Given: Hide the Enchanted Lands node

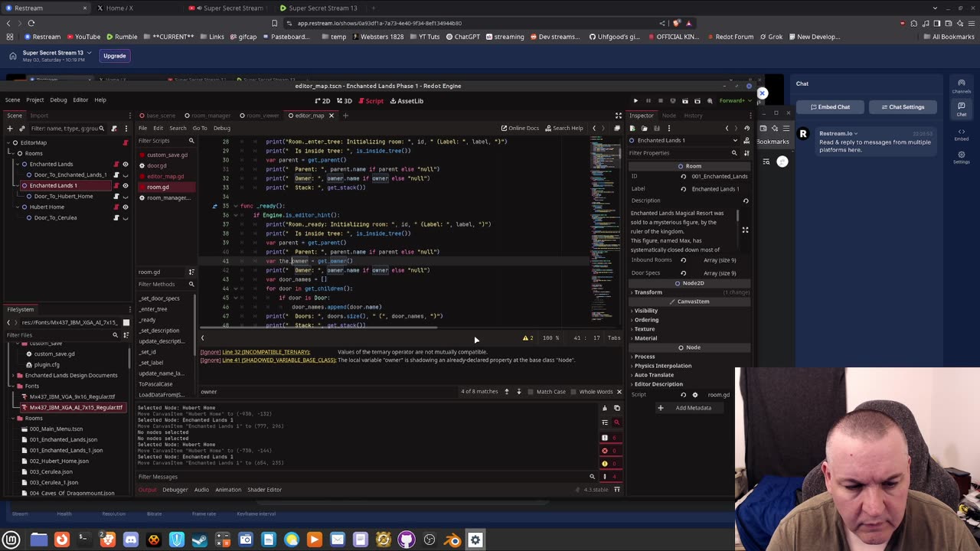Looking at the screenshot, I should coord(126,164).
